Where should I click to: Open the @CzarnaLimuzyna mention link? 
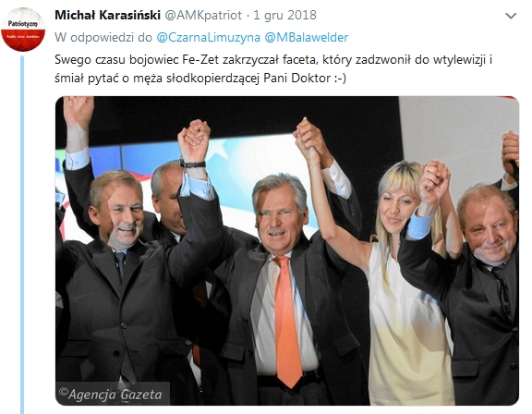[209, 37]
